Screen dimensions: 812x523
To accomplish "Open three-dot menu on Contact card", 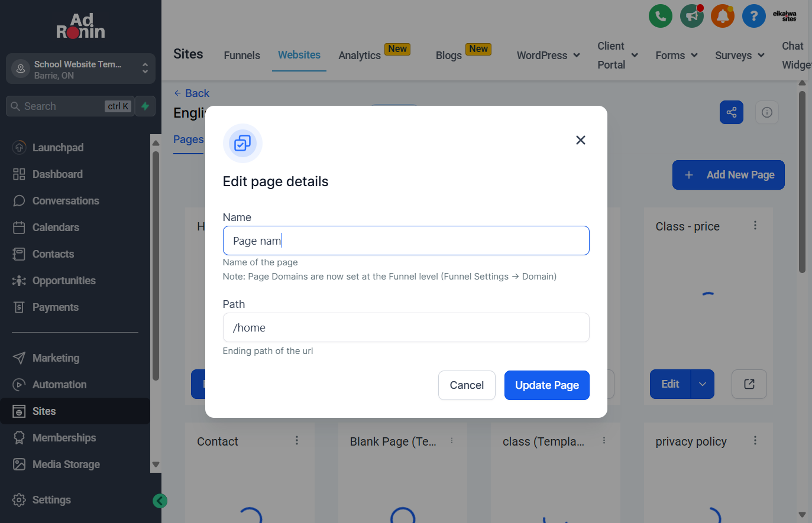I will pyautogui.click(x=297, y=440).
